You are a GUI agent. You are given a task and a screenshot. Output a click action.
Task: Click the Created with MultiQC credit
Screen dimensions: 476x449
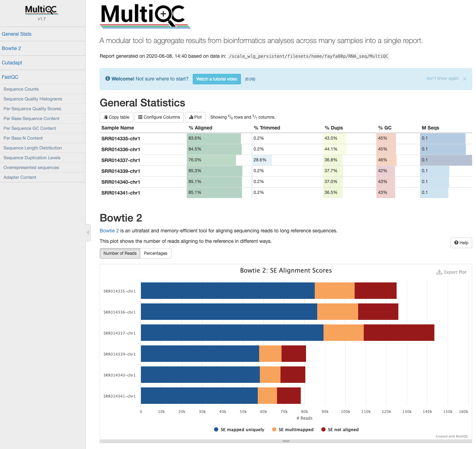[452, 436]
